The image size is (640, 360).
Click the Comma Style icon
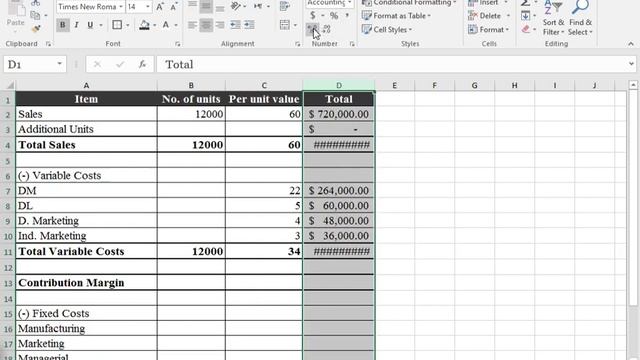point(347,16)
